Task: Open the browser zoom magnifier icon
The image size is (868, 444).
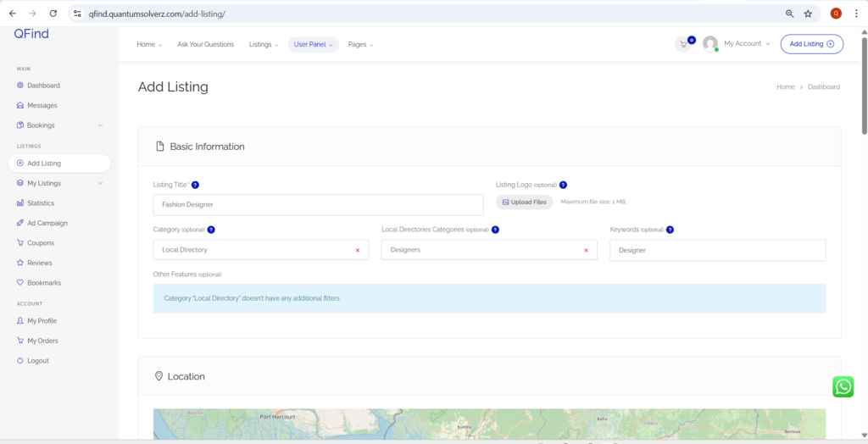Action: 789,14
